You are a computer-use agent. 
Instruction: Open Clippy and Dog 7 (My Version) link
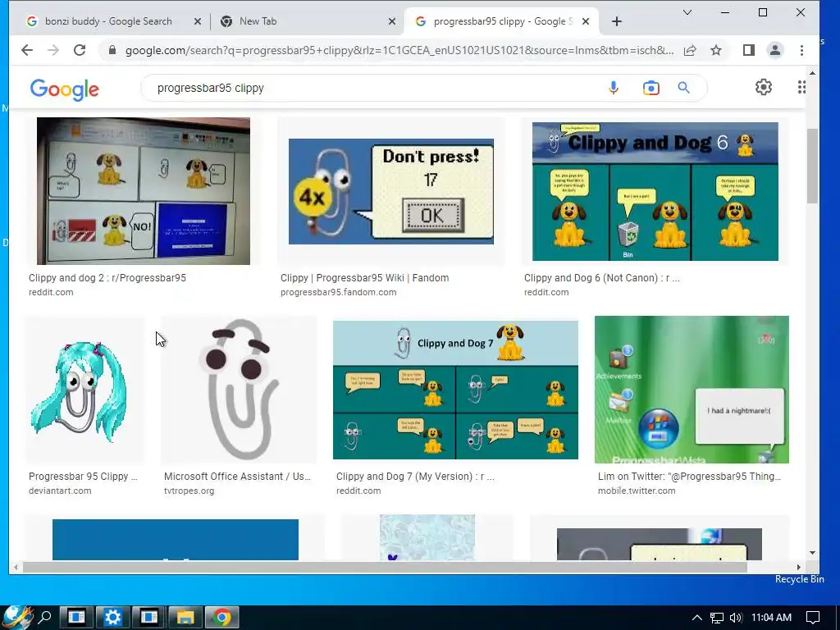tap(415, 477)
